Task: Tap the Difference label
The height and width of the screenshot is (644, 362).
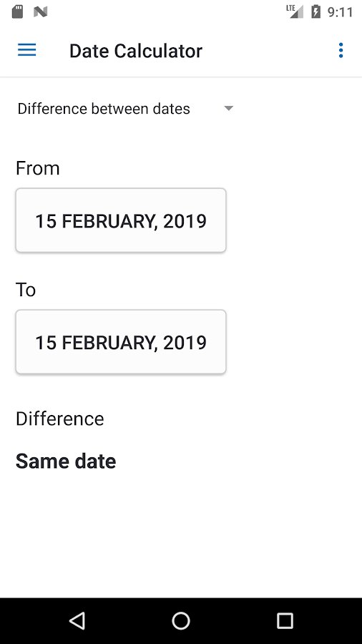Action: (60, 419)
